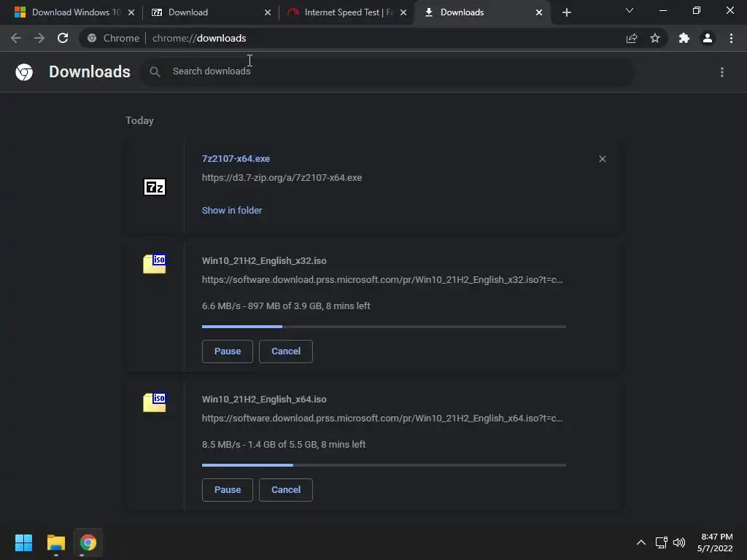This screenshot has height=560, width=747.
Task: Click the x64 ISO download progress bar
Action: (x=384, y=465)
